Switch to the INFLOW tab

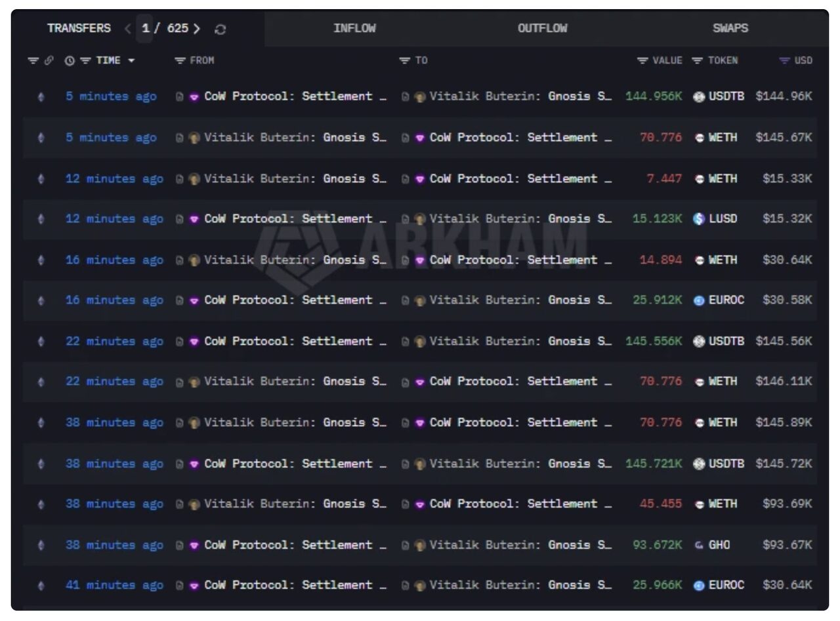point(354,28)
